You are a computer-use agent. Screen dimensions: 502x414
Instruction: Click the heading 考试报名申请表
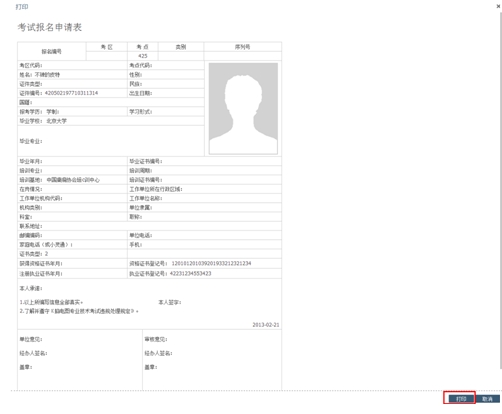[x=50, y=27]
